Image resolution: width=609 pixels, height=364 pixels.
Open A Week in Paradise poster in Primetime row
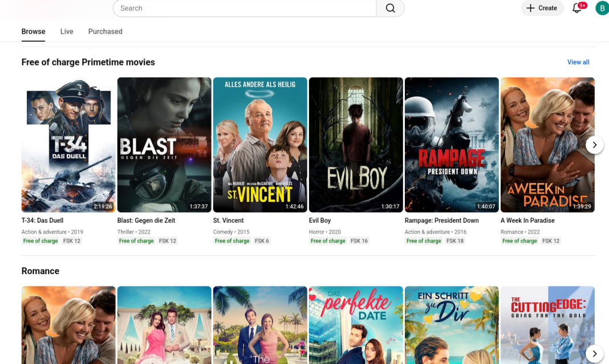pos(547,145)
